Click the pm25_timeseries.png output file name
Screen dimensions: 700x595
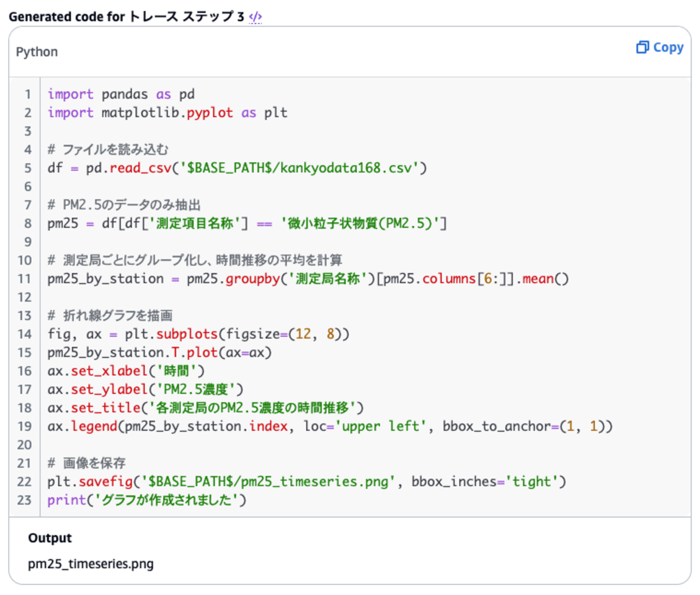pos(91,564)
